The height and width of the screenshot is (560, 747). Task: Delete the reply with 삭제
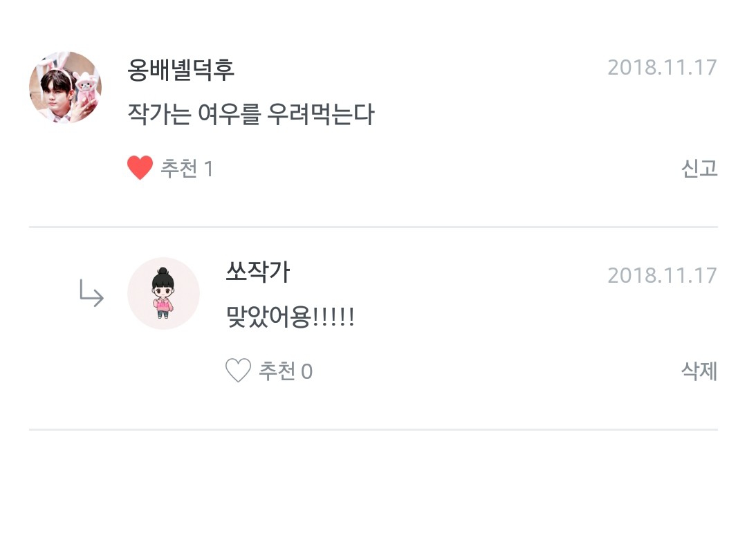699,371
